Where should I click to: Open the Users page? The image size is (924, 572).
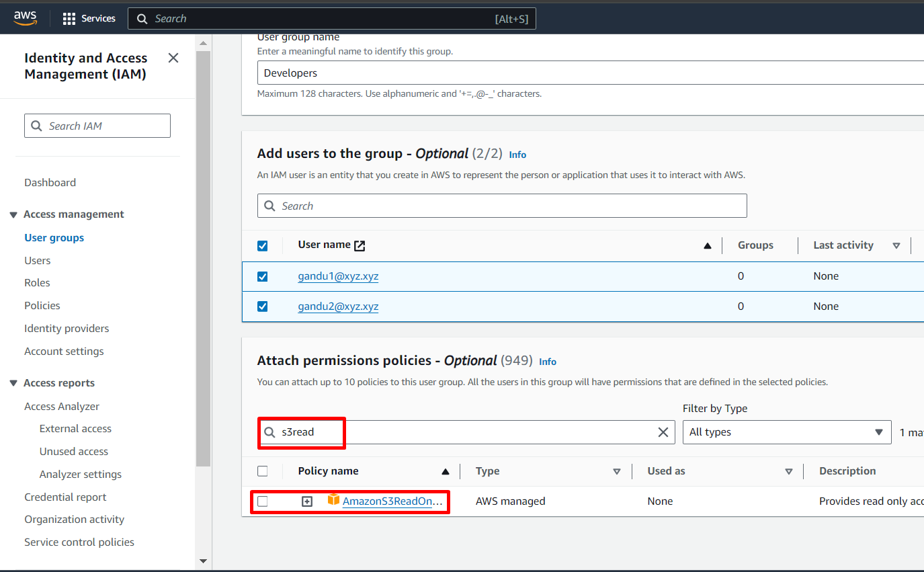click(x=38, y=260)
